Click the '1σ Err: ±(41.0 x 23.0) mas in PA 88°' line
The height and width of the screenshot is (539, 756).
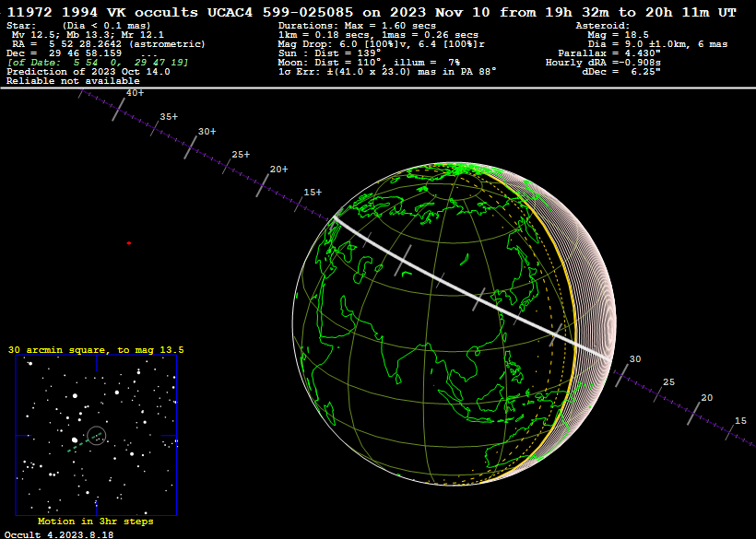click(x=387, y=72)
